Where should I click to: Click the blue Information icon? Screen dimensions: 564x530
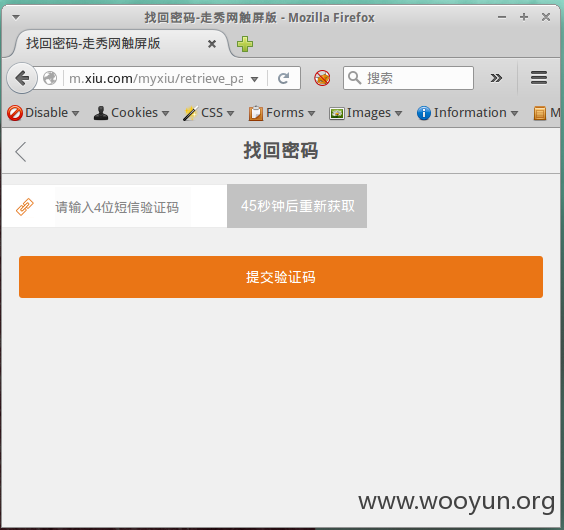click(x=424, y=113)
